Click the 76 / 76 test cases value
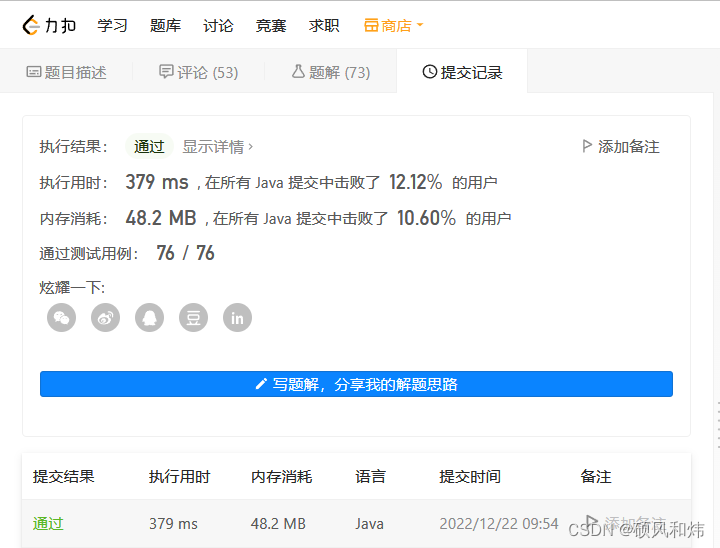 (185, 253)
